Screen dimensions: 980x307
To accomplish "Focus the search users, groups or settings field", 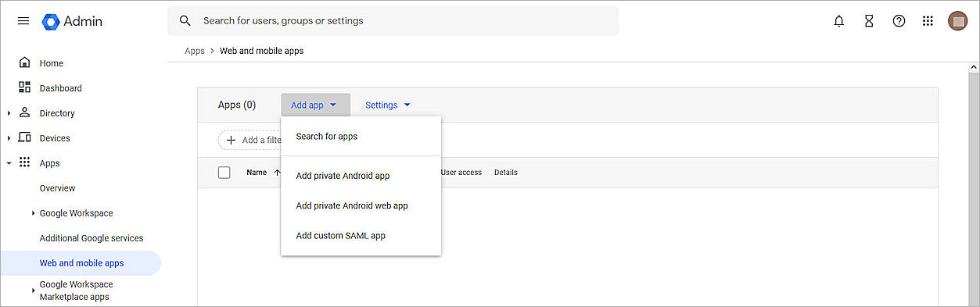I will coord(393,21).
